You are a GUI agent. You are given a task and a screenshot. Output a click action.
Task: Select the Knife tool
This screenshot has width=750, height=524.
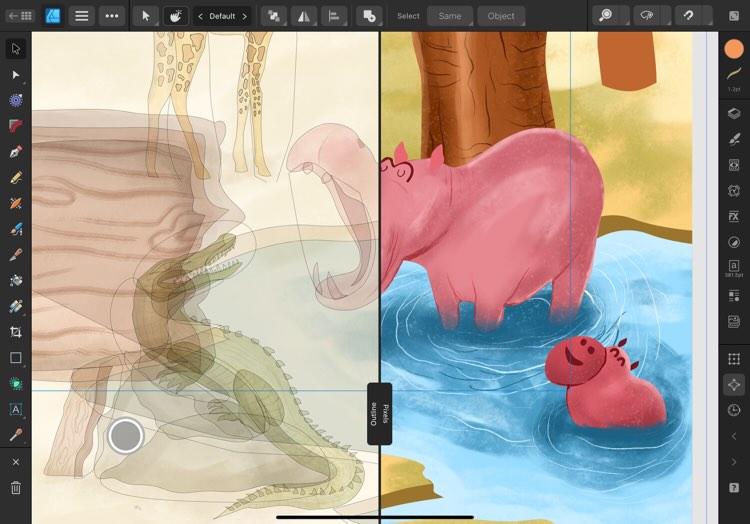[x=16, y=255]
